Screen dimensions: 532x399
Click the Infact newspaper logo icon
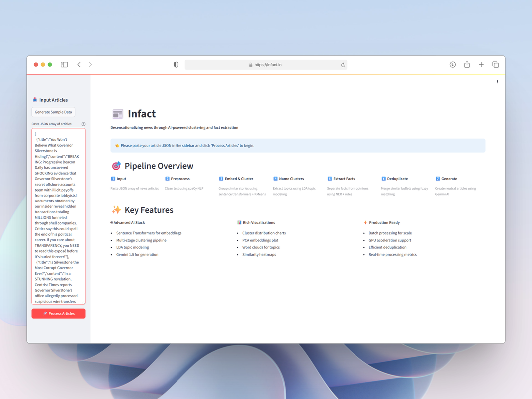[x=117, y=114]
